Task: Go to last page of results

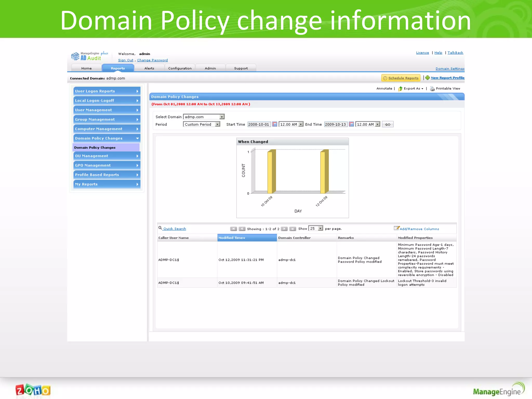Action: click(x=293, y=229)
